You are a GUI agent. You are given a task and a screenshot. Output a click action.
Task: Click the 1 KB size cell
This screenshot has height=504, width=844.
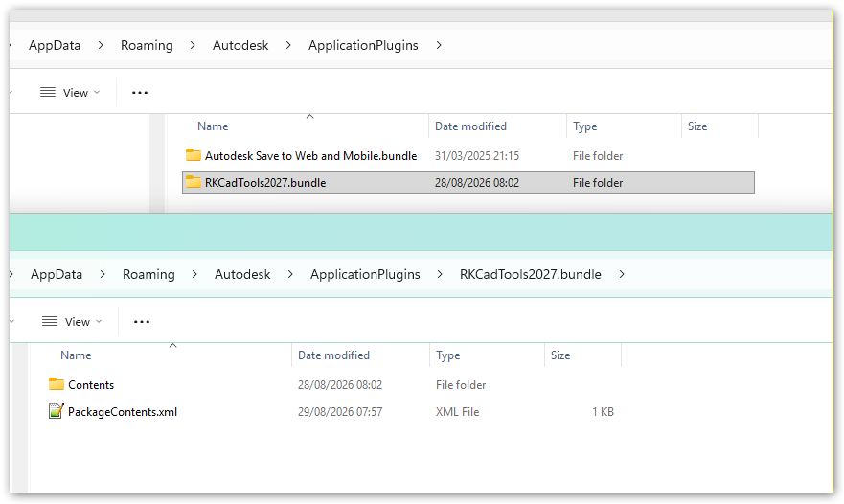click(x=603, y=412)
